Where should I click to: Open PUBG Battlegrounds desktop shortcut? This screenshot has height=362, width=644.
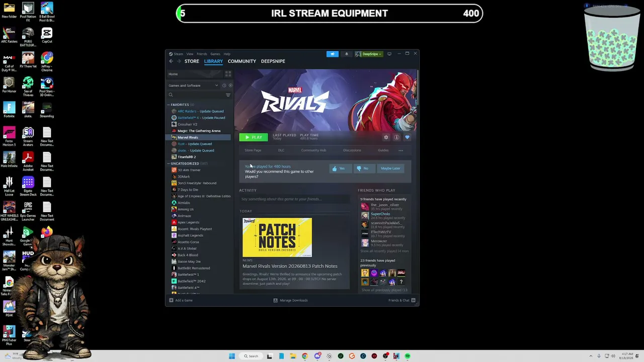pos(28,36)
